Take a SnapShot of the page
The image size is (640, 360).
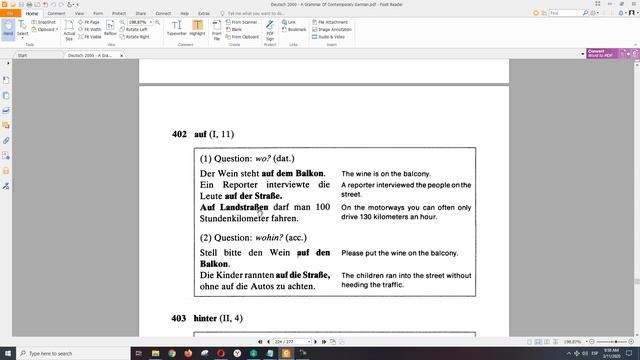pos(44,22)
